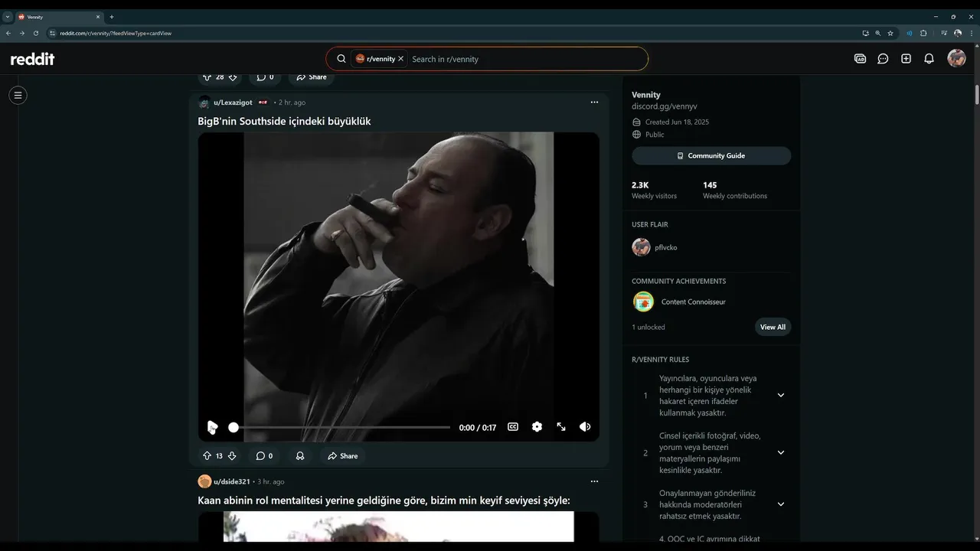This screenshot has height=551, width=980.
Task: Click the browser address bar URL
Action: pos(116,33)
